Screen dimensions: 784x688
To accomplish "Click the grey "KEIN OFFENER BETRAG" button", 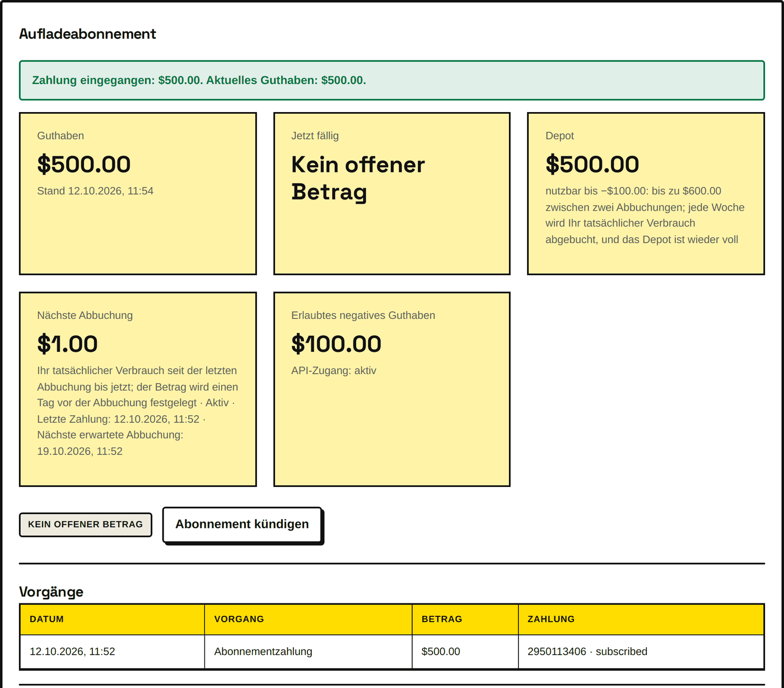I will [x=86, y=524].
